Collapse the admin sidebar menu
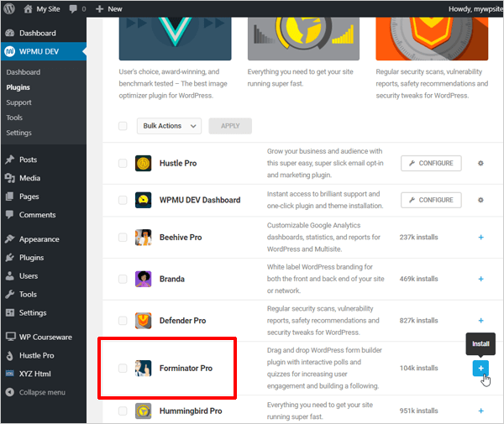The width and height of the screenshot is (504, 424). point(40,392)
